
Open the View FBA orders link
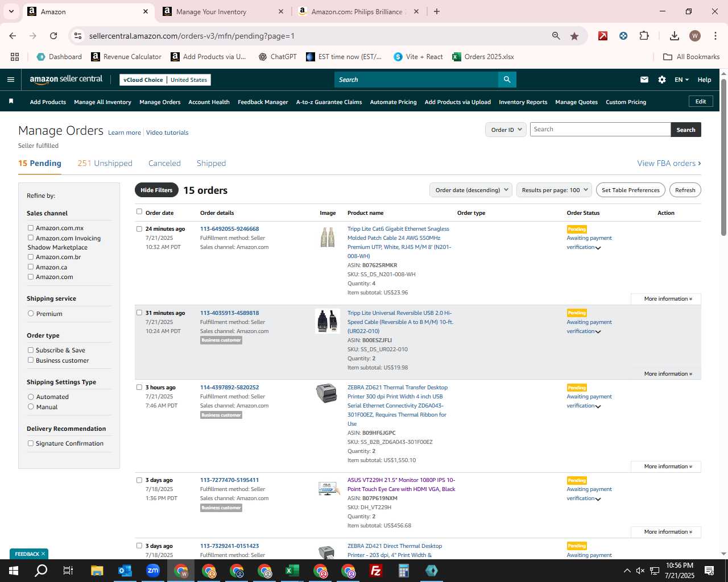pos(669,163)
